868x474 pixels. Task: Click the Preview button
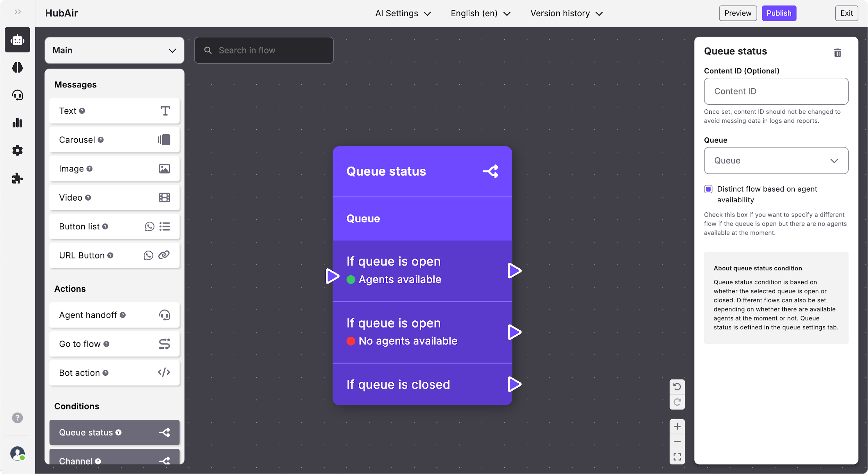(737, 13)
